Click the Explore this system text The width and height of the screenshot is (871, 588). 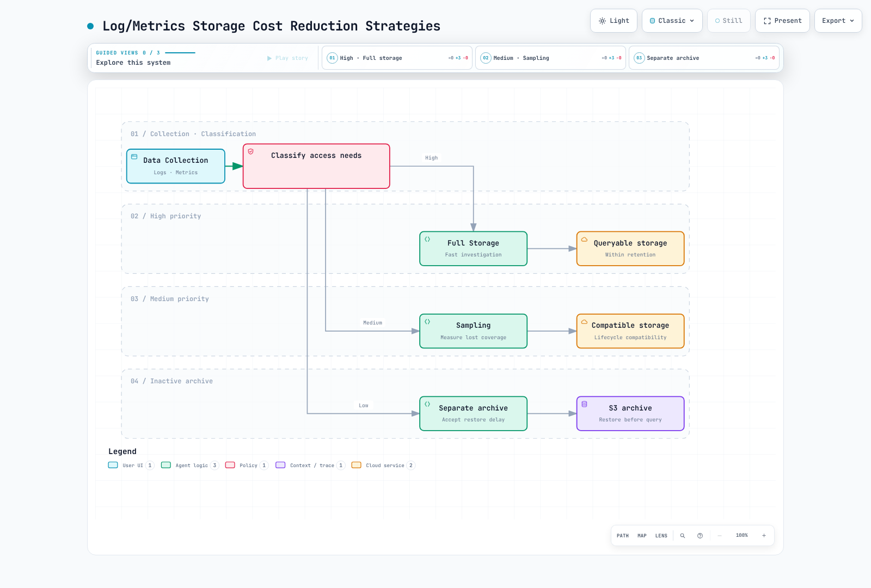pyautogui.click(x=133, y=63)
